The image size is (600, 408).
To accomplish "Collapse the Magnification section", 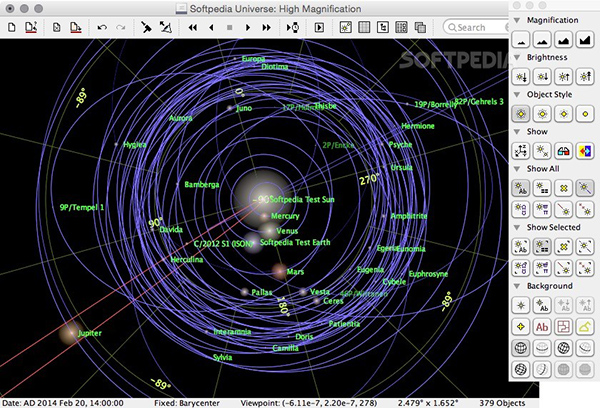I will pyautogui.click(x=517, y=20).
